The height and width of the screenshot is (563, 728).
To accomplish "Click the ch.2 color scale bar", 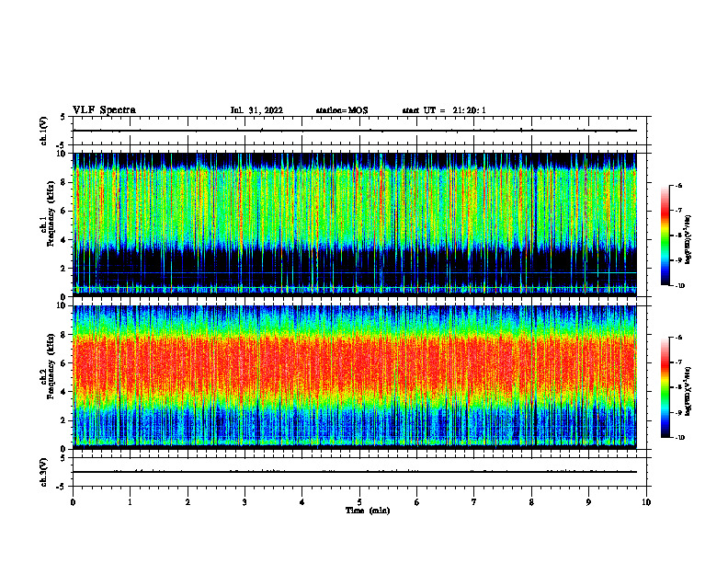I will pos(665,387).
